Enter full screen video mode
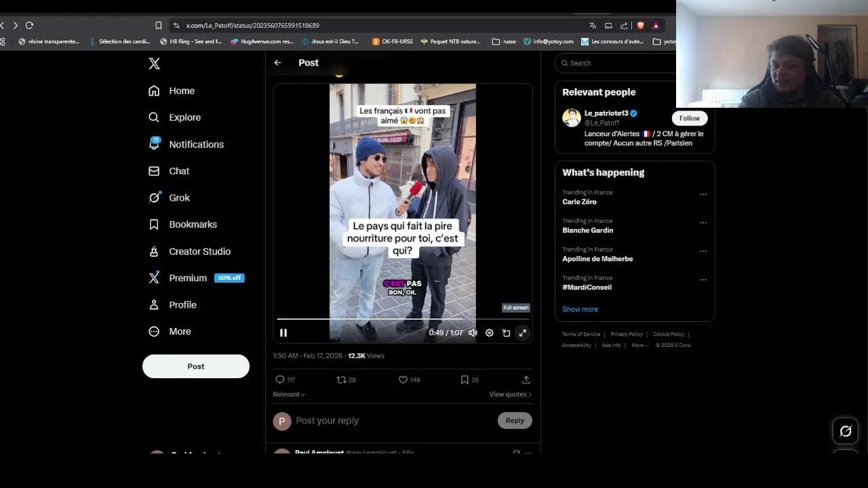Image resolution: width=868 pixels, height=488 pixels. coord(522,333)
